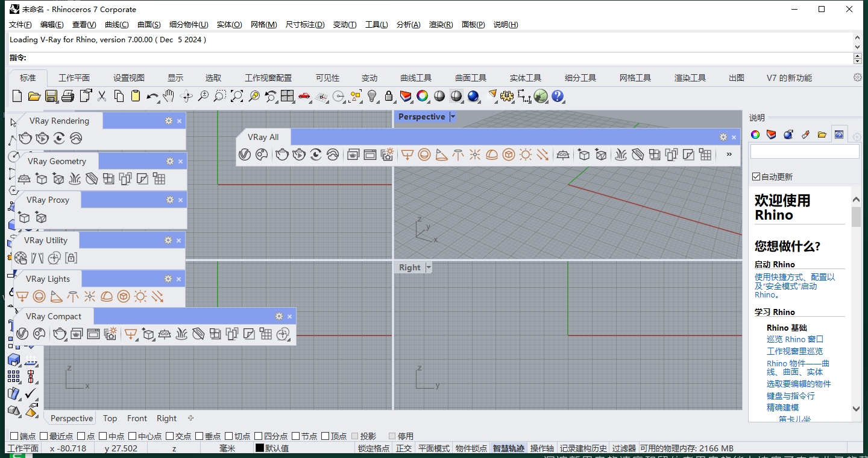
Task: Toggle 智慧轨迹 in the status bar
Action: (508, 448)
